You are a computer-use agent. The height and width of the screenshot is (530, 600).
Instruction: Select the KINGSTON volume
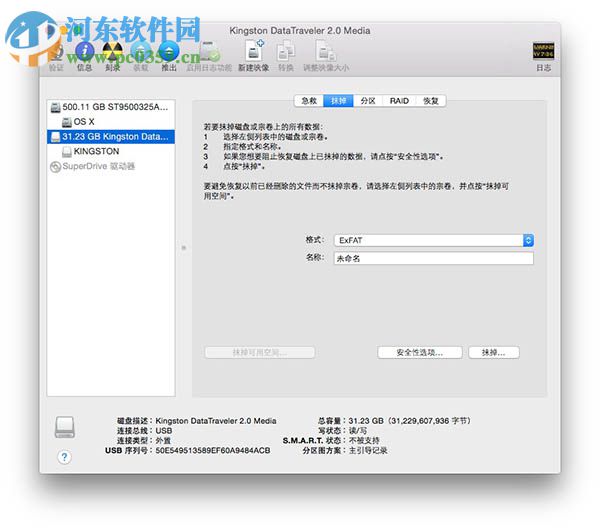click(111, 152)
